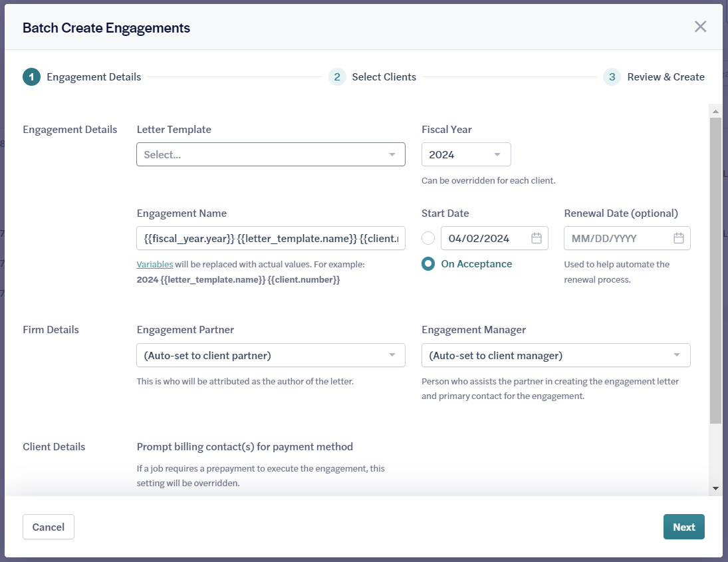Select the specific start date radio button

click(x=428, y=238)
